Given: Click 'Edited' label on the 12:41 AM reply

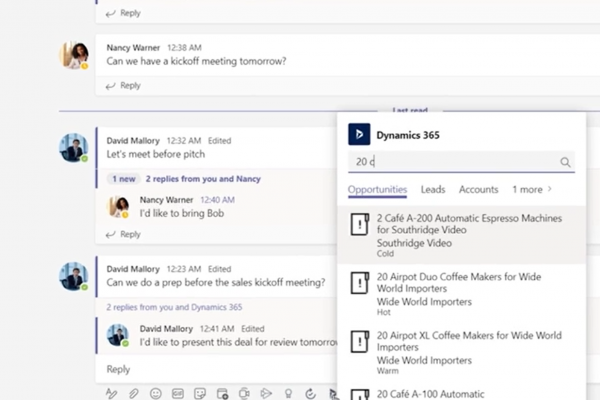Looking at the screenshot, I should [x=253, y=329].
